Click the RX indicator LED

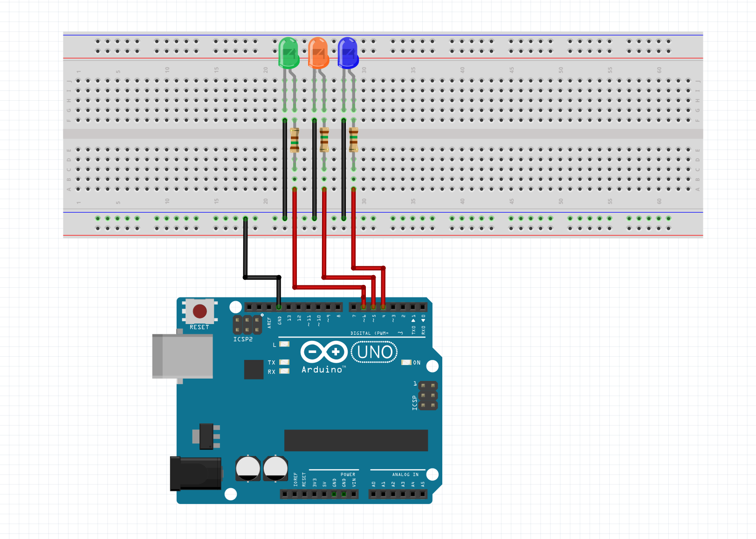284,371
